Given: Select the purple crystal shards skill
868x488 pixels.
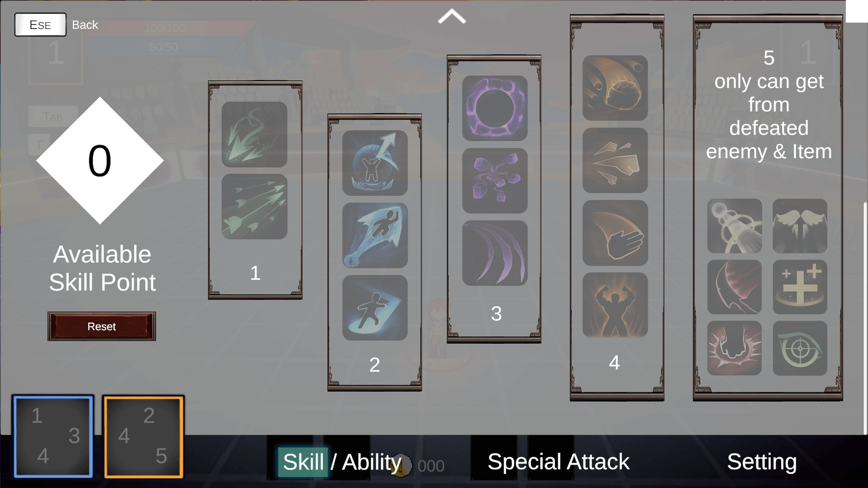Looking at the screenshot, I should (x=495, y=180).
